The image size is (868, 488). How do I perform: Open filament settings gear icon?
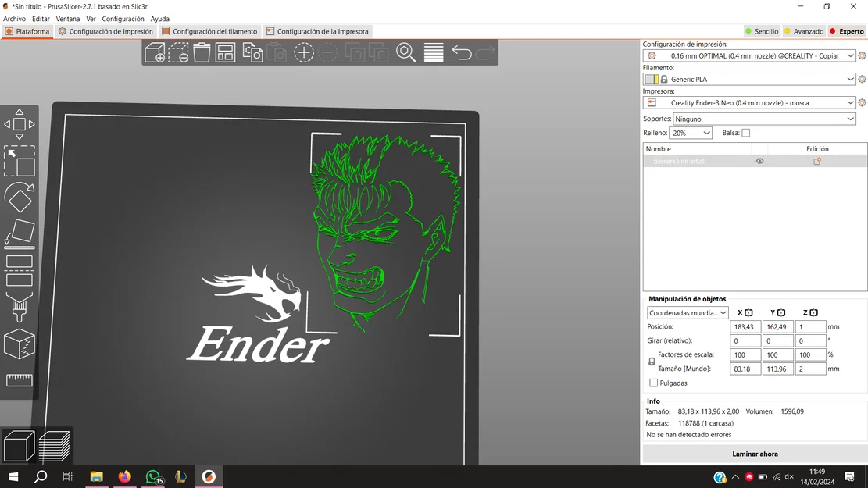[862, 79]
